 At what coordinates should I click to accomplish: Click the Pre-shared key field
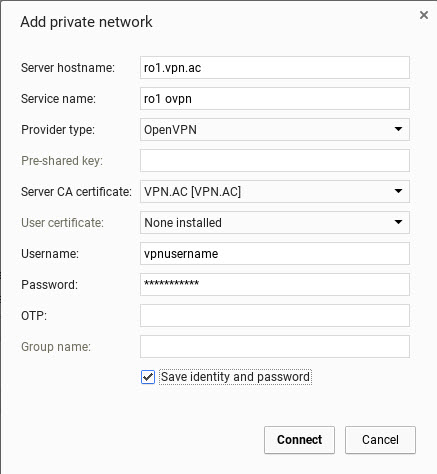[x=275, y=161]
